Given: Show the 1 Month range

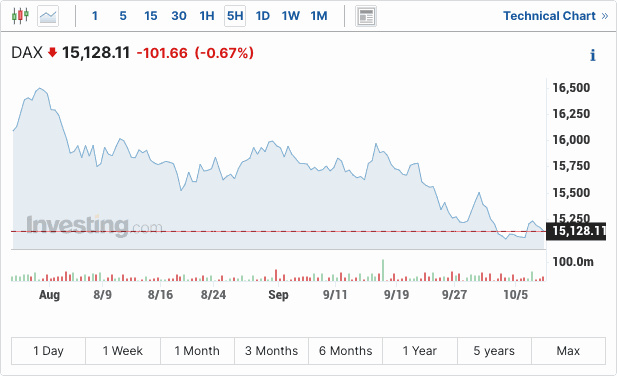Looking at the screenshot, I should pyautogui.click(x=197, y=351).
